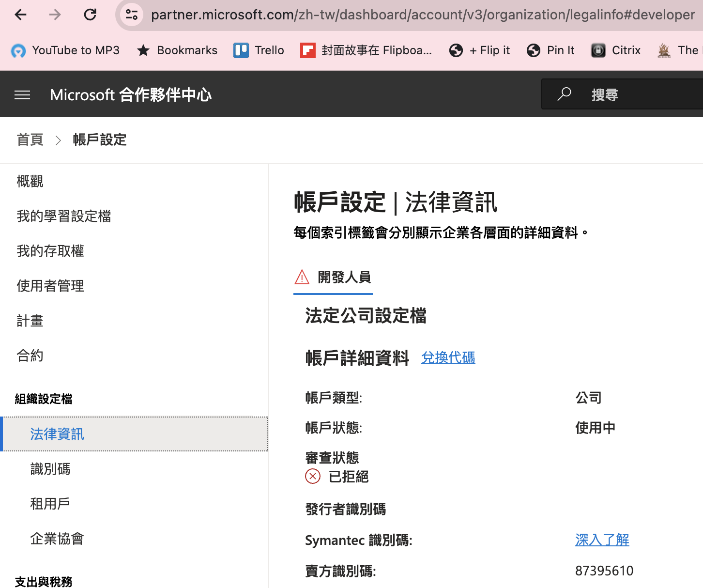The width and height of the screenshot is (703, 588).
Task: Open the Bookmarks folder
Action: pos(177,50)
